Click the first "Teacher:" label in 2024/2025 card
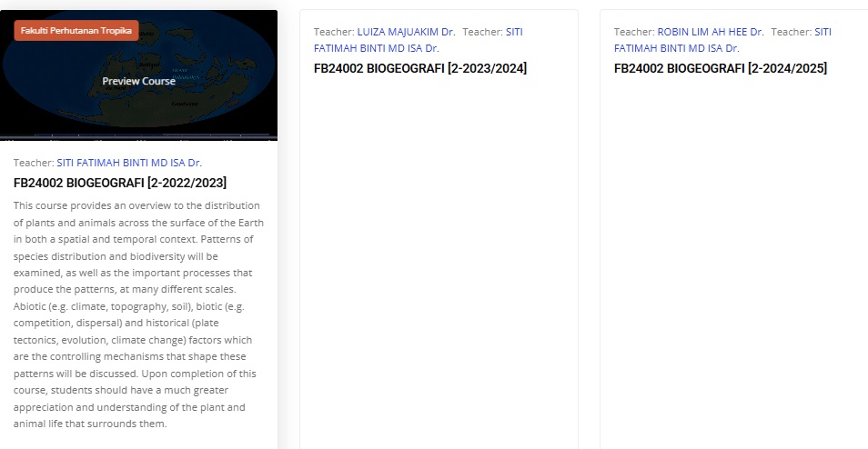 tap(634, 32)
